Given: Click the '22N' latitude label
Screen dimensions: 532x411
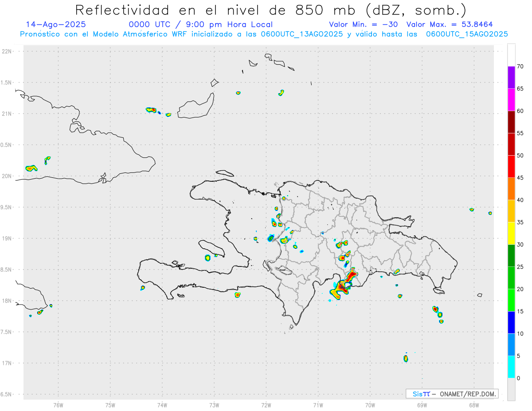Looking at the screenshot, I should point(7,51).
